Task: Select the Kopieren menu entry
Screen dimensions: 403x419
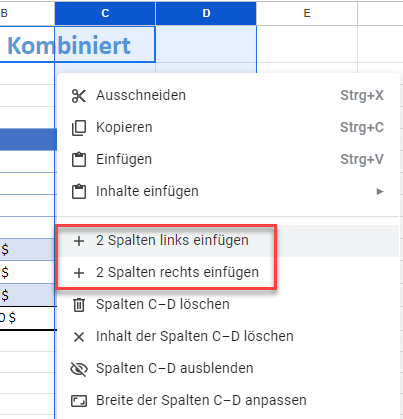Action: [228, 128]
